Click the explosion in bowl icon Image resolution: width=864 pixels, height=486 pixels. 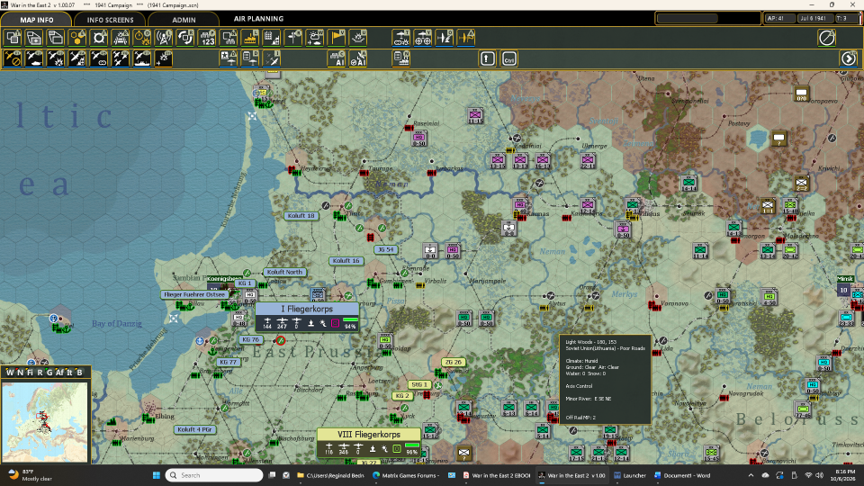tap(358, 38)
